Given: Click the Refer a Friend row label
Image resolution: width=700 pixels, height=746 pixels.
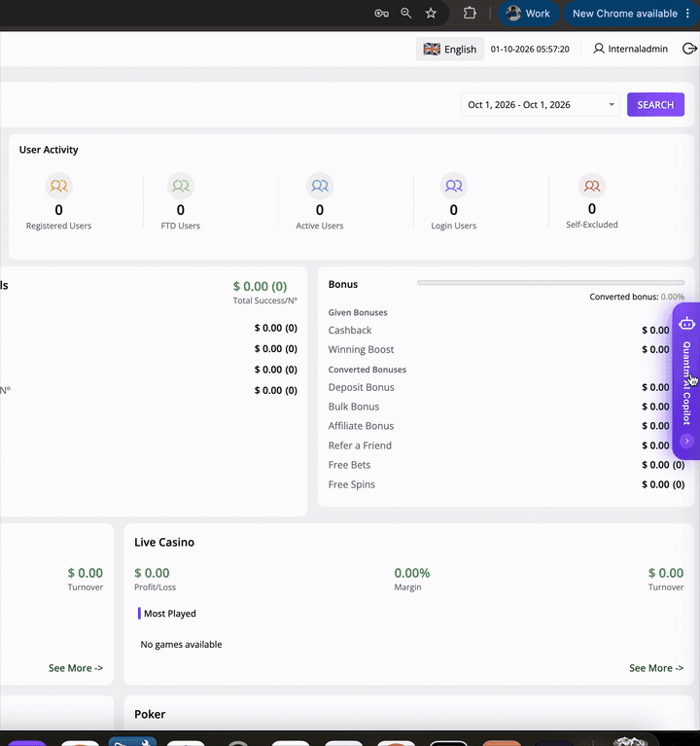Looking at the screenshot, I should (x=360, y=445).
